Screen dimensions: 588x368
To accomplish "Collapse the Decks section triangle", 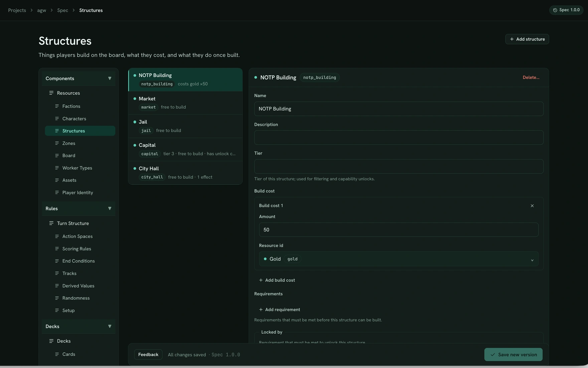I will [x=110, y=326].
